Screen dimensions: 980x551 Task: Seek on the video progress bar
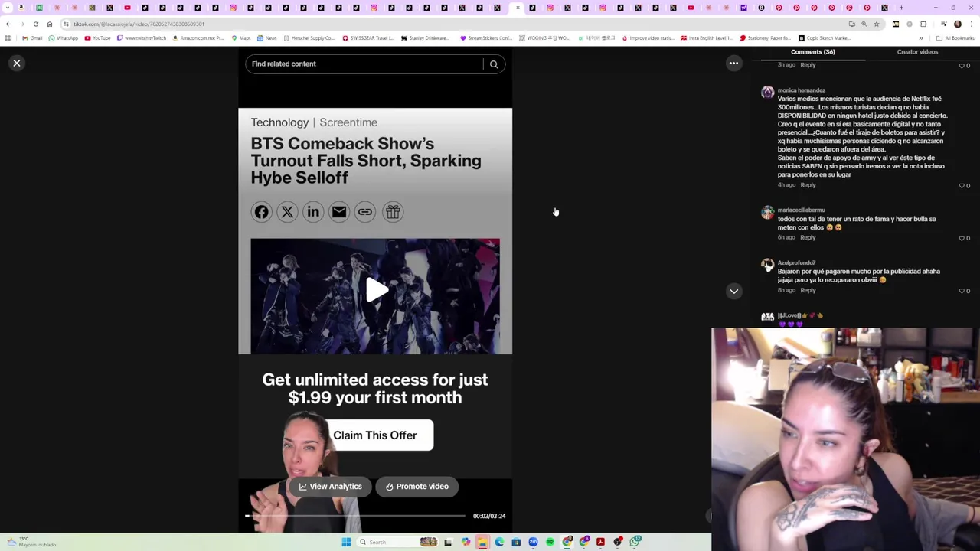point(355,516)
